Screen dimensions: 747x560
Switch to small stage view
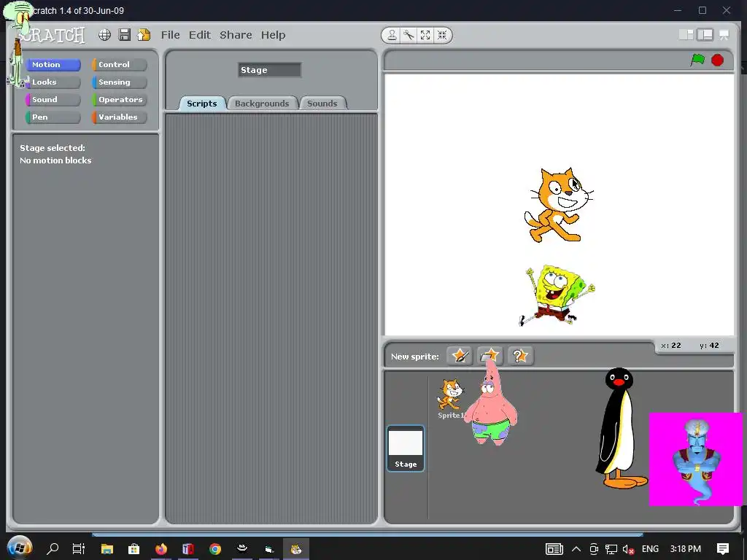point(686,35)
